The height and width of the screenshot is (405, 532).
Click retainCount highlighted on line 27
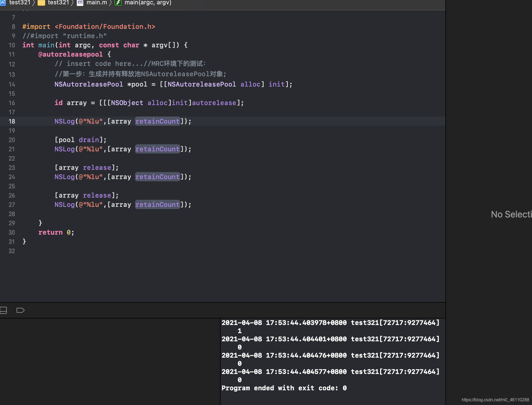(x=157, y=205)
